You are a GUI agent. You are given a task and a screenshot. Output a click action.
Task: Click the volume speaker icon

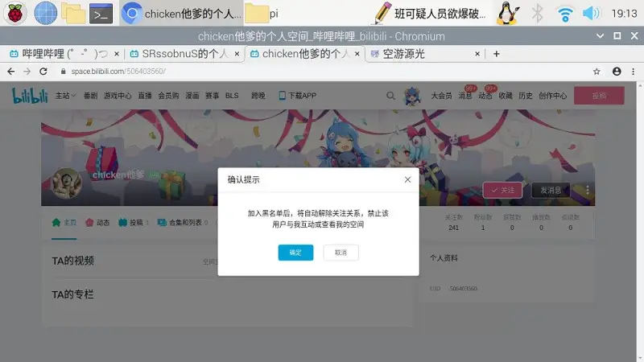pyautogui.click(x=591, y=13)
